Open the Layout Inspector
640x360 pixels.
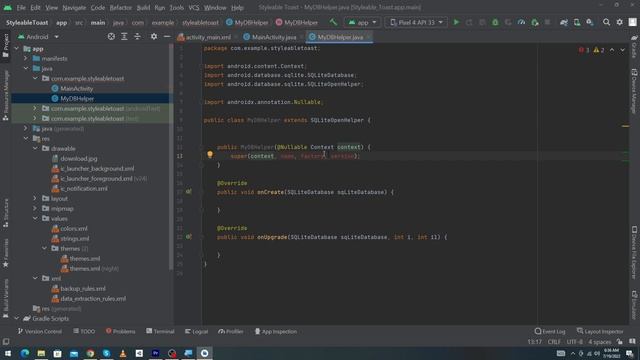600,331
